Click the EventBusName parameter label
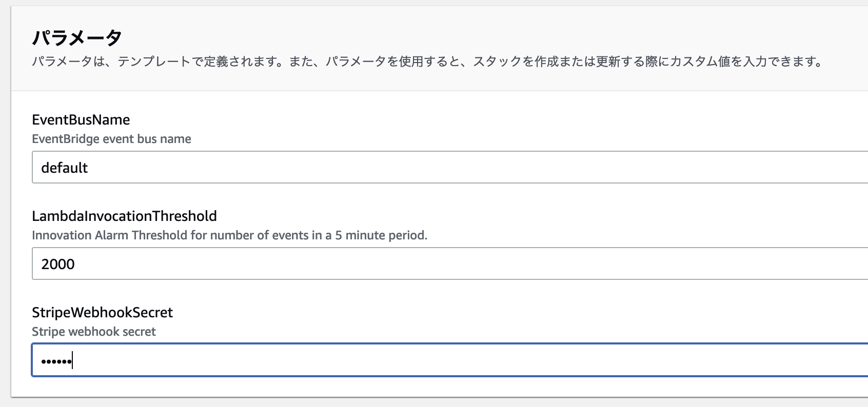The height and width of the screenshot is (407, 868). click(x=81, y=119)
